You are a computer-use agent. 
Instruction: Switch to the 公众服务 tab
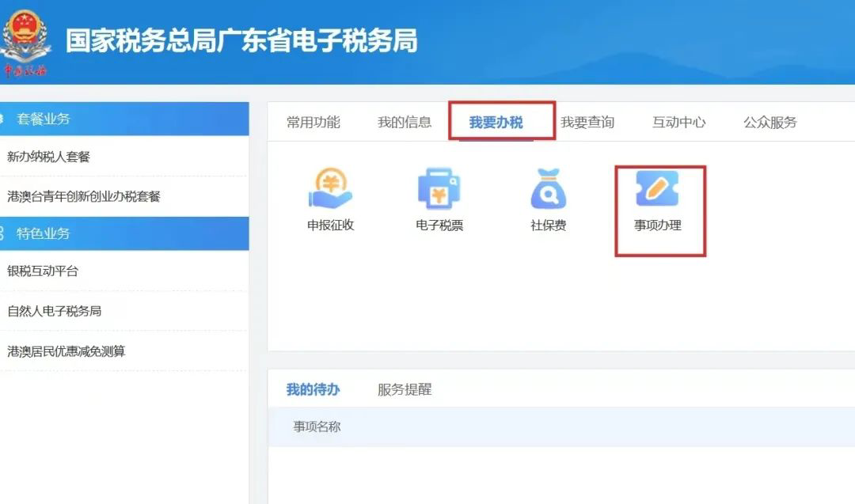pos(769,122)
